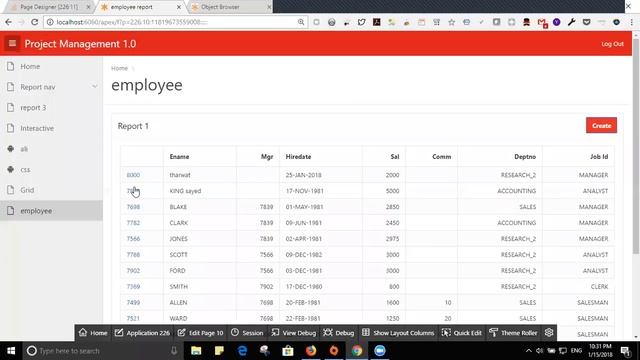Viewport: 640px width, 360px height.
Task: Open the Gmail extension icon
Action: (x=542, y=22)
